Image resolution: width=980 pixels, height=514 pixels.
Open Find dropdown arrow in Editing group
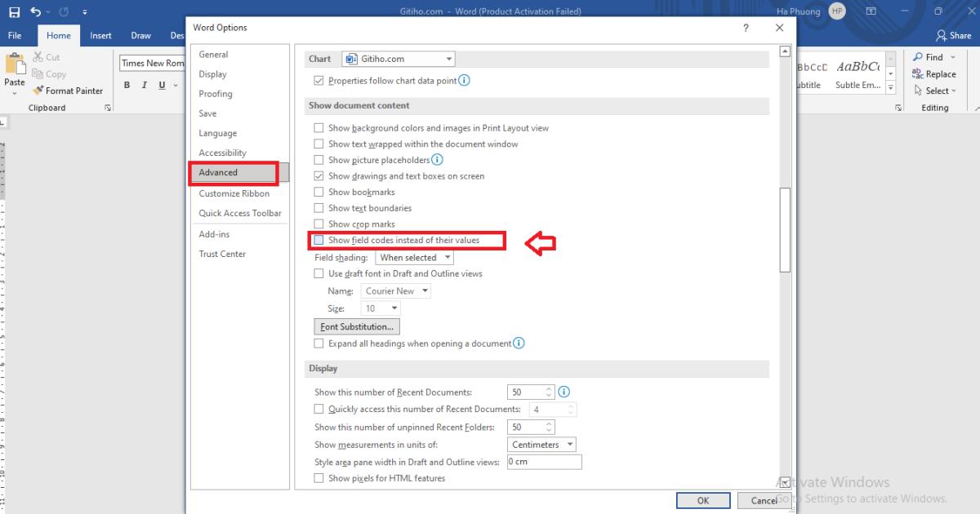click(x=953, y=58)
